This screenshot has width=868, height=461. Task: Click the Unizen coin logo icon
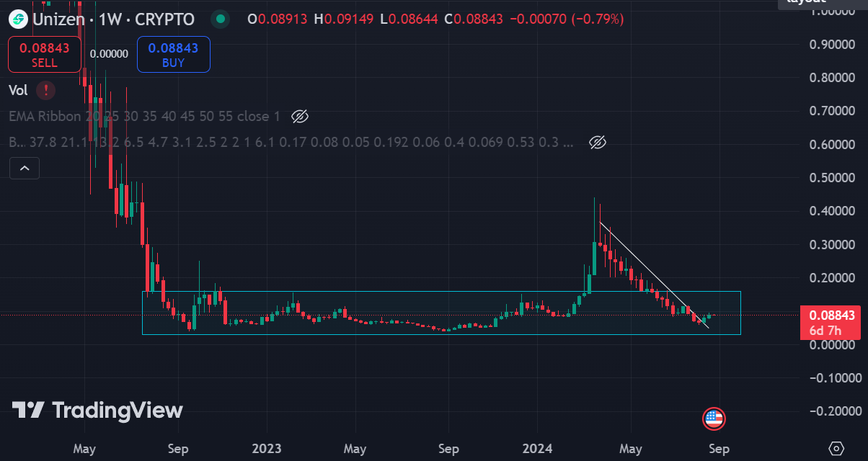click(17, 19)
